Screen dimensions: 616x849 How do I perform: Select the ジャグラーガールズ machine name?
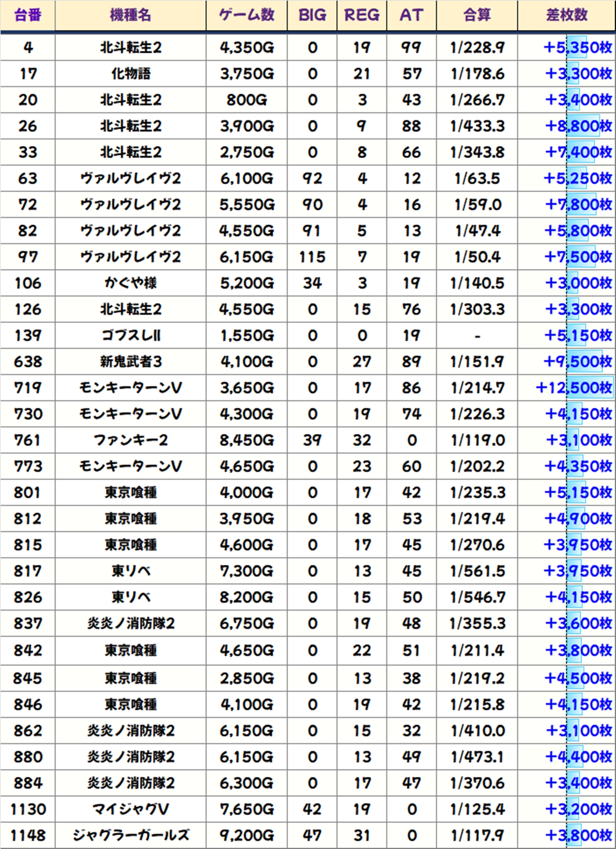pos(130,835)
